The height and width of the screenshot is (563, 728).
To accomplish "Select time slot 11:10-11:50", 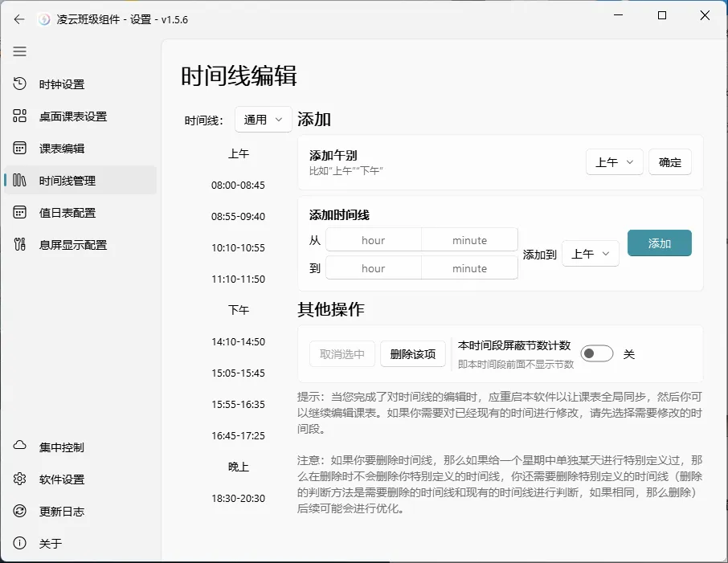I will coord(238,279).
